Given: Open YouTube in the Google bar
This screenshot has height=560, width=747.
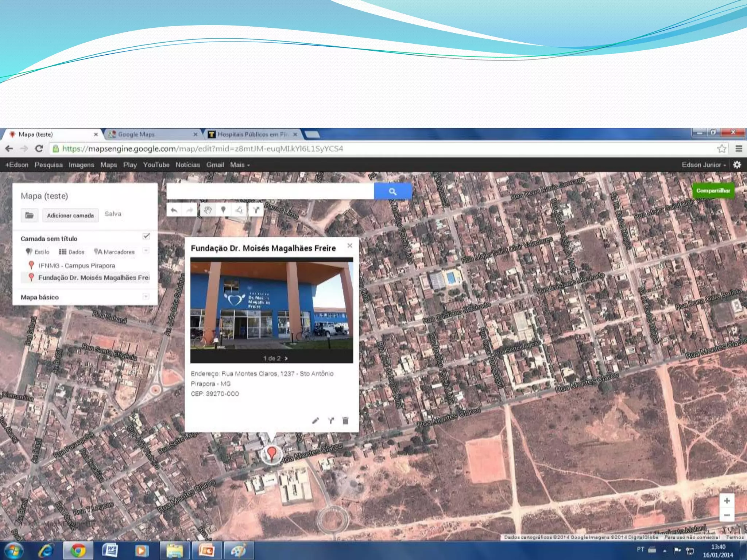Looking at the screenshot, I should (x=156, y=165).
